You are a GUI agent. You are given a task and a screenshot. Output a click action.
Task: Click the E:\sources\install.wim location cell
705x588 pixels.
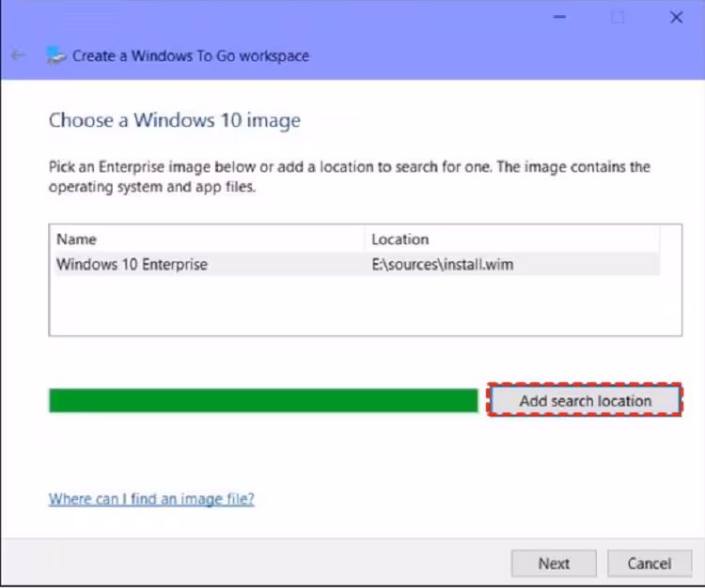[x=443, y=265]
